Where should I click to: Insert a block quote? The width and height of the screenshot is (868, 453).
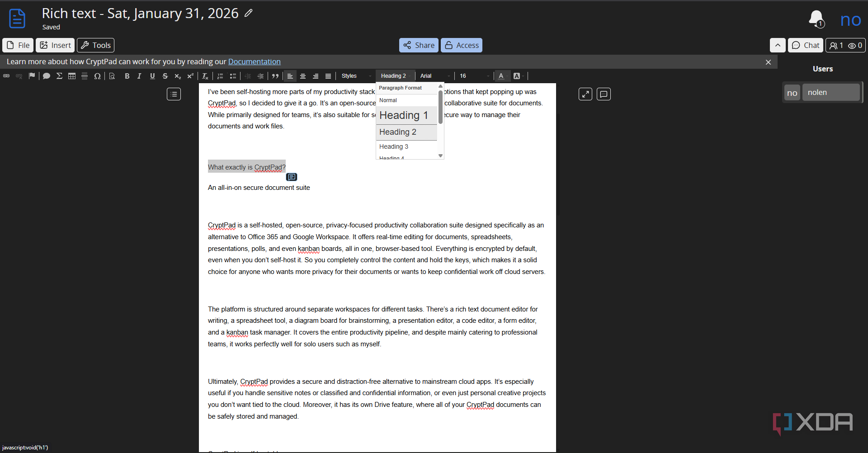pos(275,76)
